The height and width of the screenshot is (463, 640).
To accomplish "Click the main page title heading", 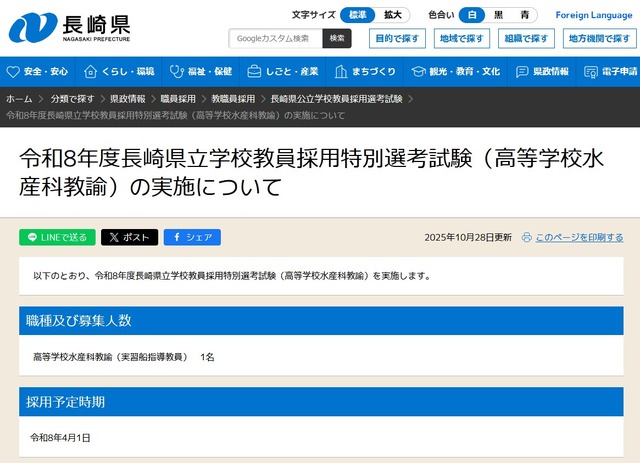I will click(311, 172).
